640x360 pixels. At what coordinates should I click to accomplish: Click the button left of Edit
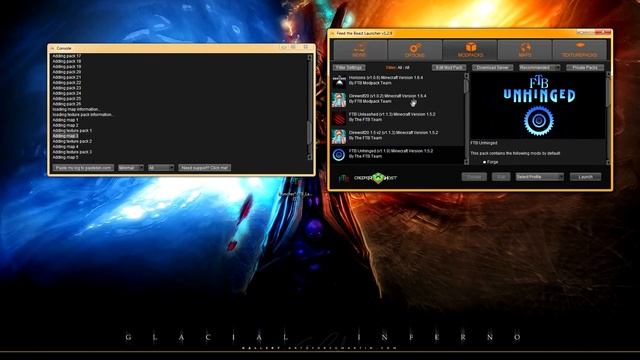pos(474,177)
